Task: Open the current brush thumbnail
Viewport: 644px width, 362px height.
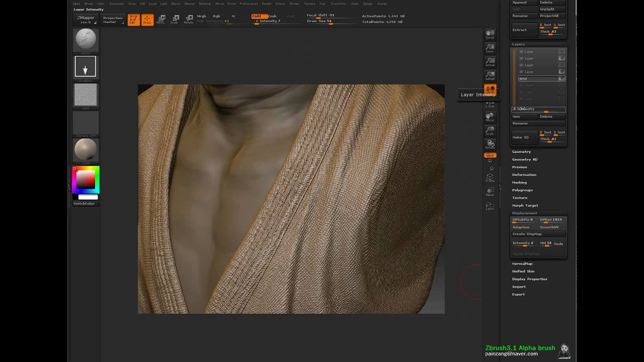Action: (x=86, y=40)
